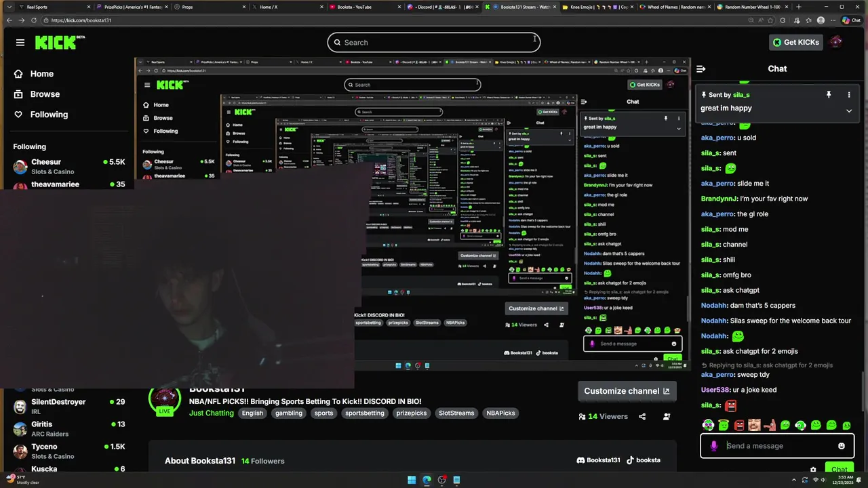Switch to the Random Number Wheel tab
868x488 pixels.
point(753,7)
